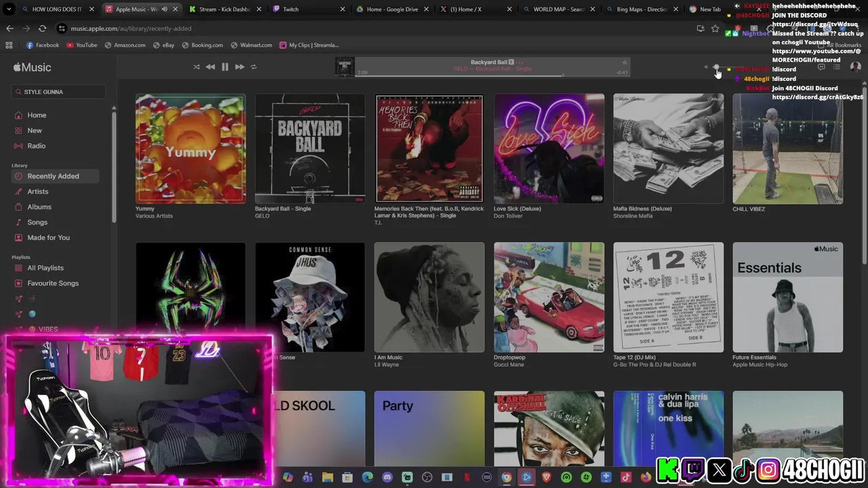The image size is (868, 488).
Task: Open the Droptopwop album cover
Action: (x=549, y=298)
